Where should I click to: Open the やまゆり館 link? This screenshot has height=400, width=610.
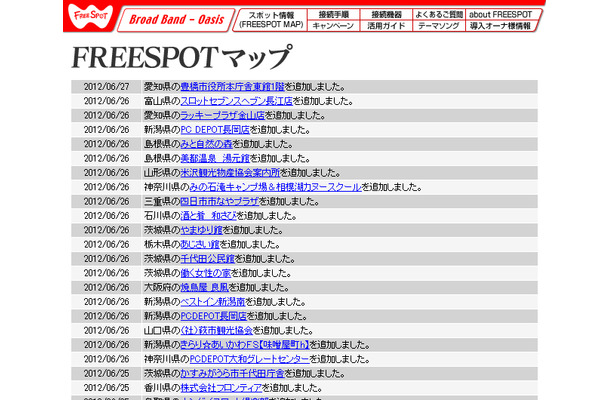click(202, 230)
